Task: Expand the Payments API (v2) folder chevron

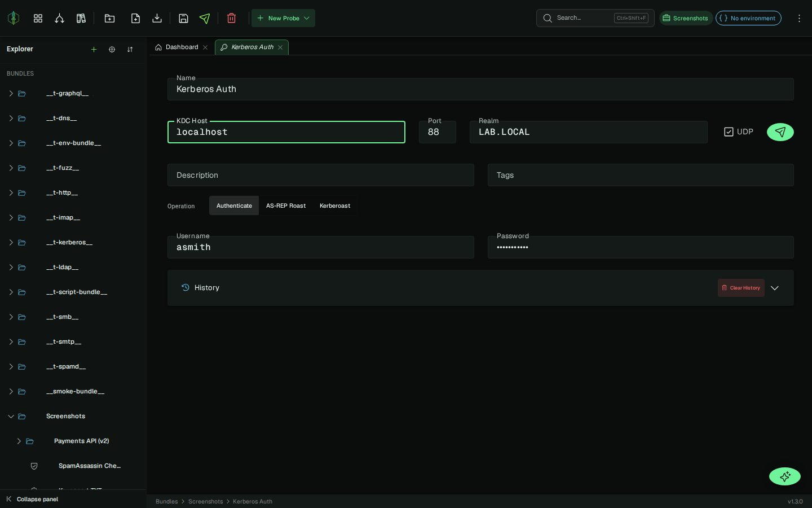Action: pos(19,441)
